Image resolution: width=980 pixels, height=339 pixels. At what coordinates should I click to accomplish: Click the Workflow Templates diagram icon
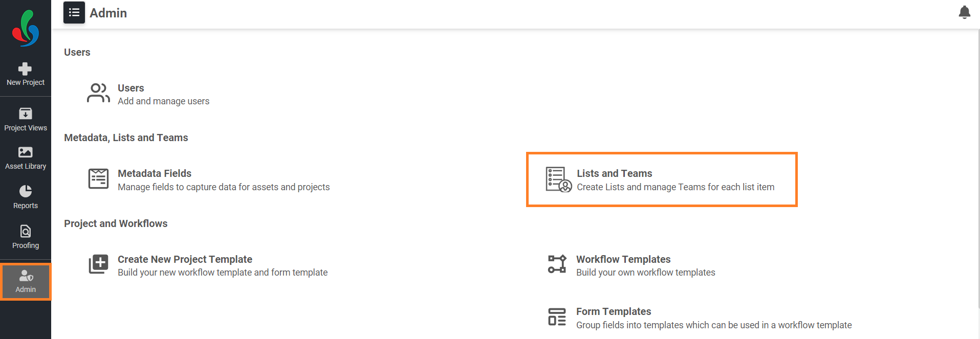pyautogui.click(x=557, y=264)
